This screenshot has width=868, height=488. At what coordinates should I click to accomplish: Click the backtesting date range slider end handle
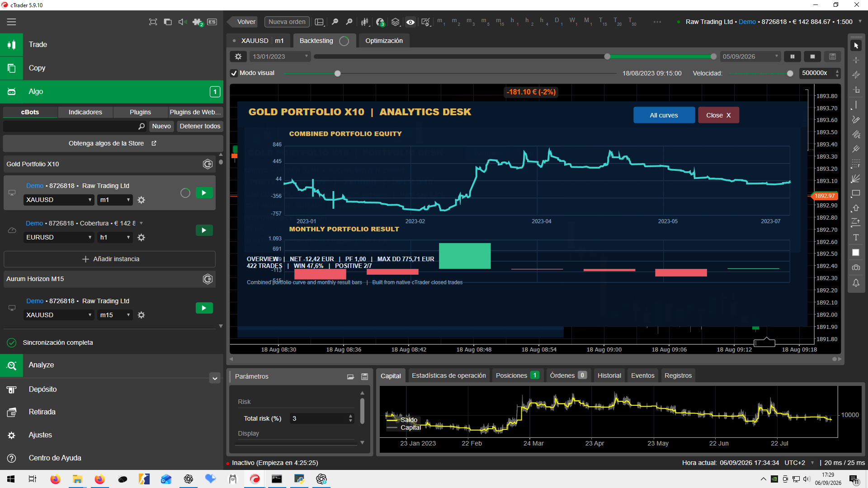pyautogui.click(x=713, y=56)
